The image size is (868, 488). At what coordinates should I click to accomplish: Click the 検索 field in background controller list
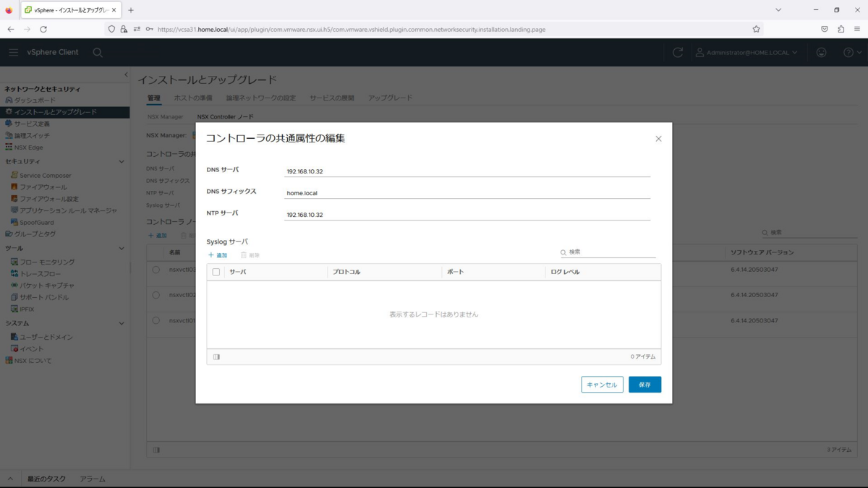tap(810, 233)
